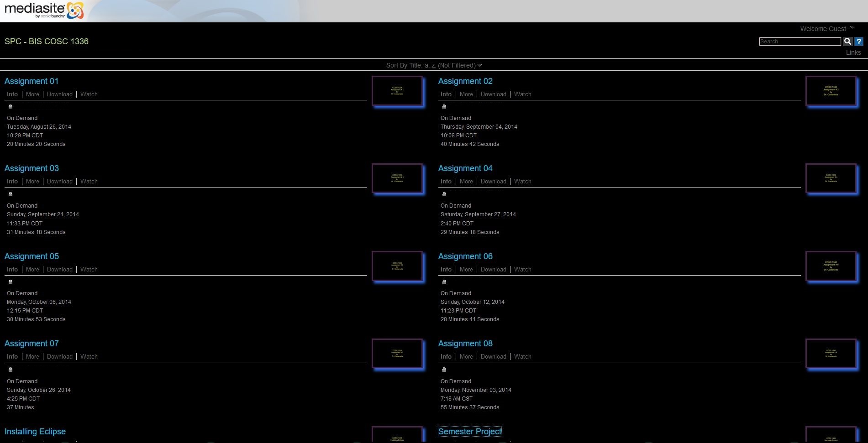Open the Sort By Title filter dropdown
Screen dimensions: 868x443
pos(434,65)
